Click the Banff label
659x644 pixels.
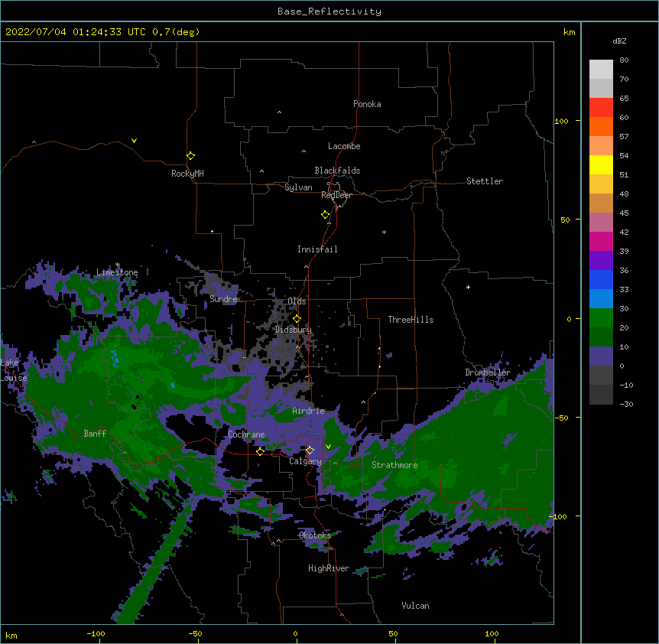click(x=95, y=434)
